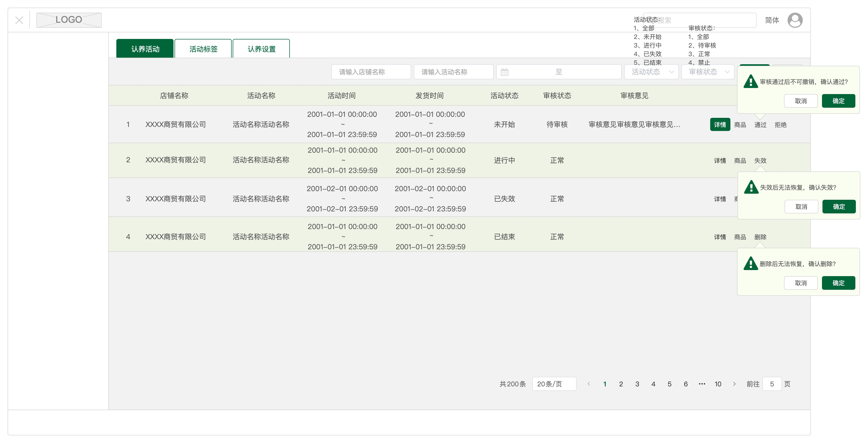The height and width of the screenshot is (443, 868).
Task: Click the 店铺名称 column header
Action: pyautogui.click(x=174, y=96)
